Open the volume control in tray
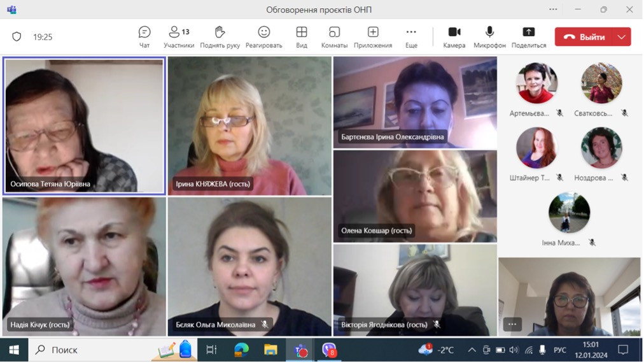 (x=514, y=350)
